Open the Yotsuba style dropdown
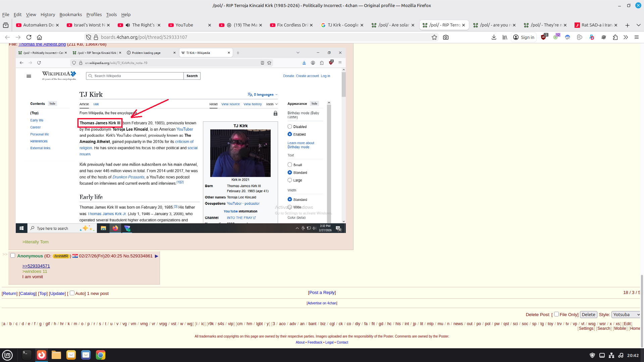 [626, 314]
